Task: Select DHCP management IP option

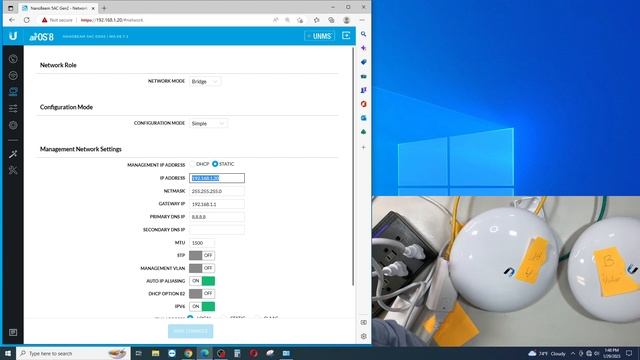Action: (193, 164)
